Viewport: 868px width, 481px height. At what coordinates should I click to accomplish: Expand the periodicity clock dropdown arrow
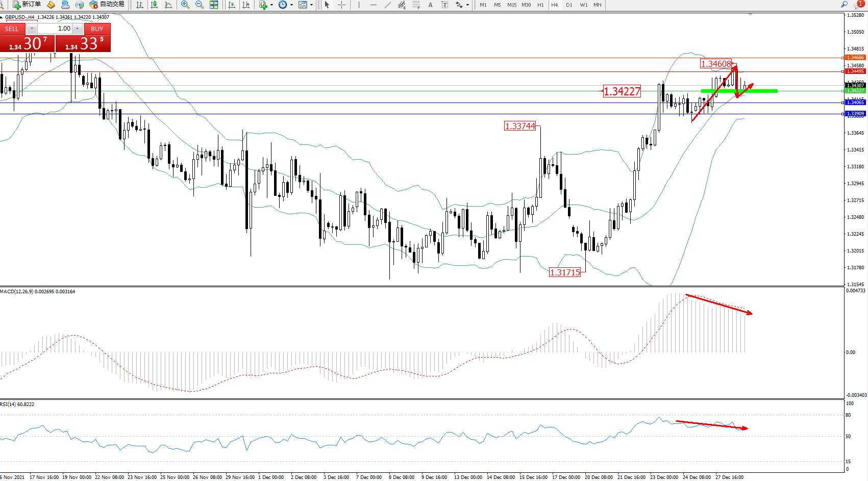pos(291,5)
